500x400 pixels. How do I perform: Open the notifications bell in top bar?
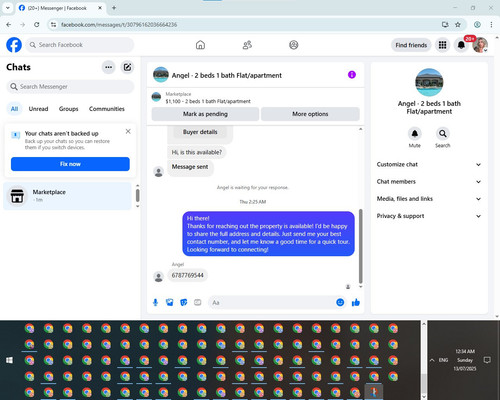click(461, 45)
